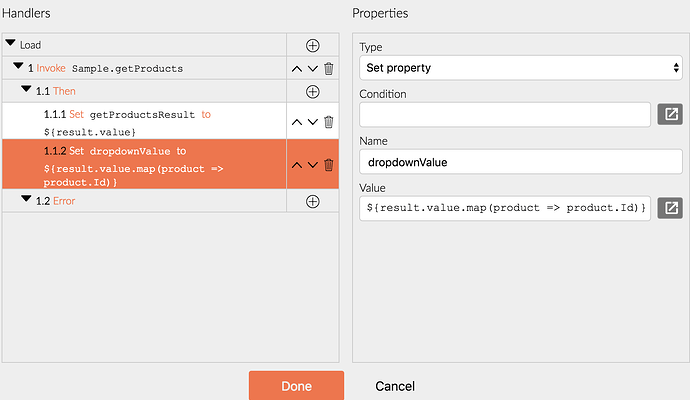
Task: Cancel the handler editing dialog
Action: (395, 386)
